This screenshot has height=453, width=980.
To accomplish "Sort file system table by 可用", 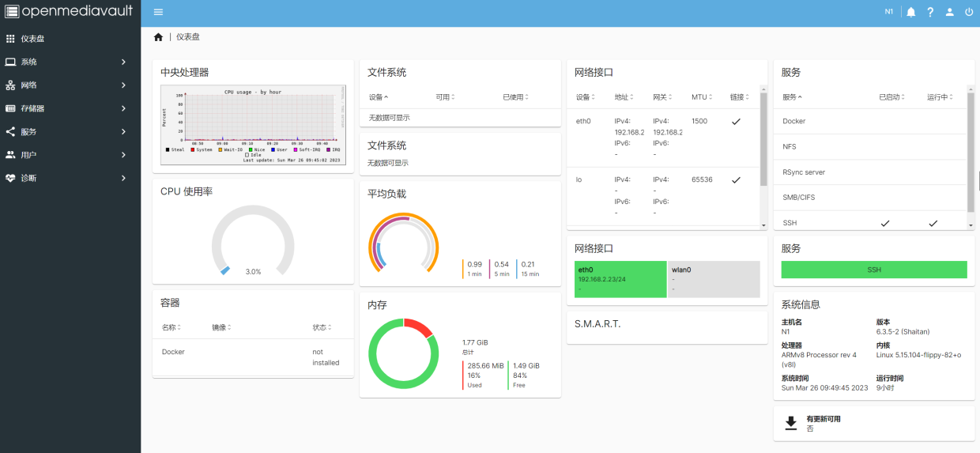I will click(x=445, y=97).
